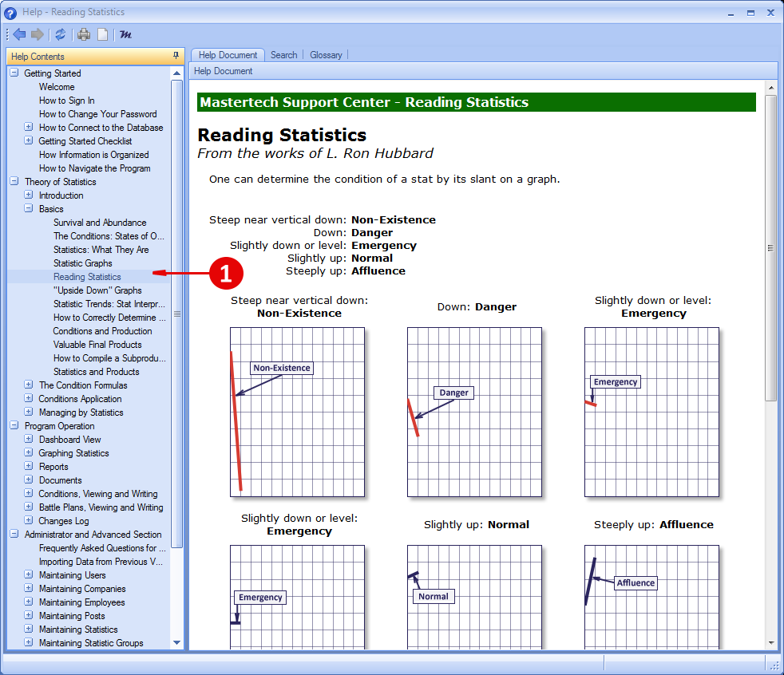Go forward with the gray right arrow
Image resolution: width=784 pixels, height=675 pixels.
pos(38,34)
